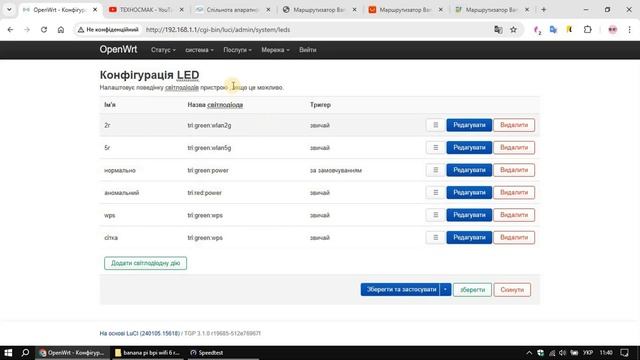The image size is (640, 360).
Task: Click the drag handle for the wps row
Action: click(x=436, y=215)
